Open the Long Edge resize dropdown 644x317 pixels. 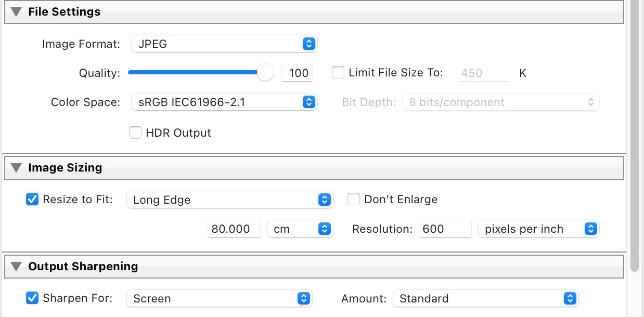click(229, 200)
